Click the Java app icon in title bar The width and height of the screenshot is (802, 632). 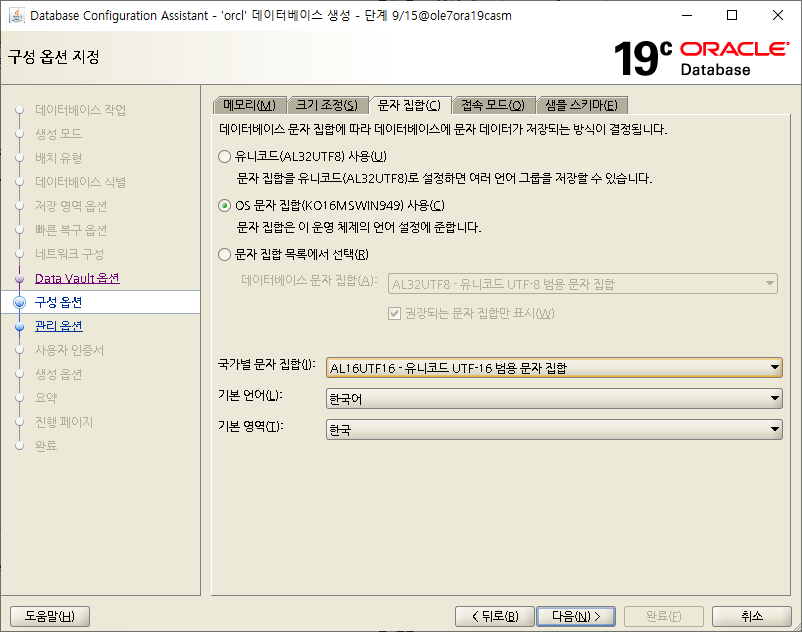coord(16,15)
